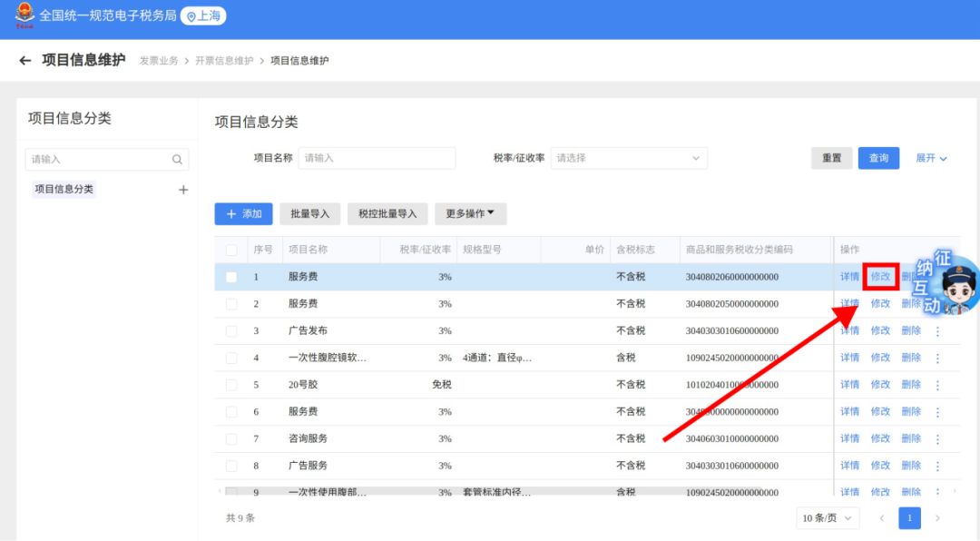Open the 征纳互动 assistant mascot
Screen dimensions: 980x541
[946, 282]
